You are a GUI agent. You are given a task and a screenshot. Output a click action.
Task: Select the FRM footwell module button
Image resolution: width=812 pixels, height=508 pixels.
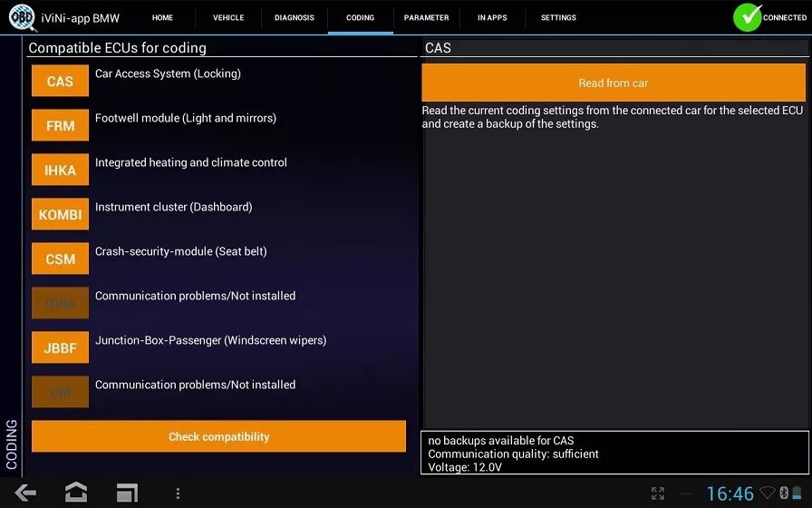click(x=60, y=125)
